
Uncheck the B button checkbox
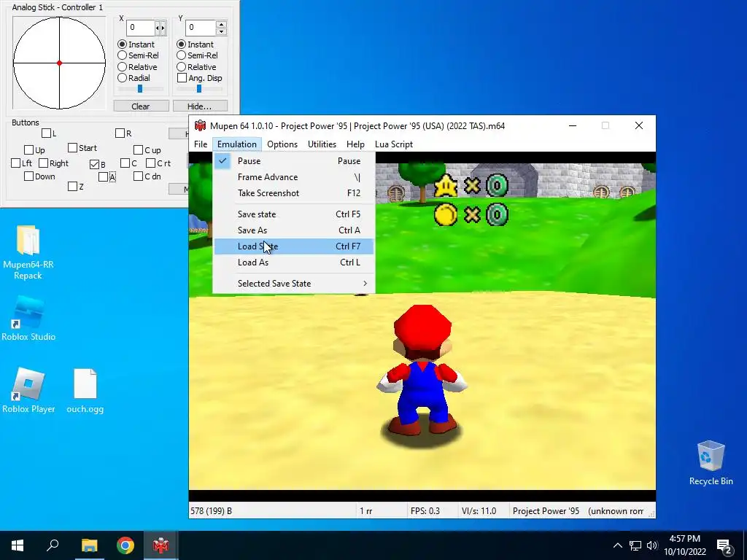[94, 165]
